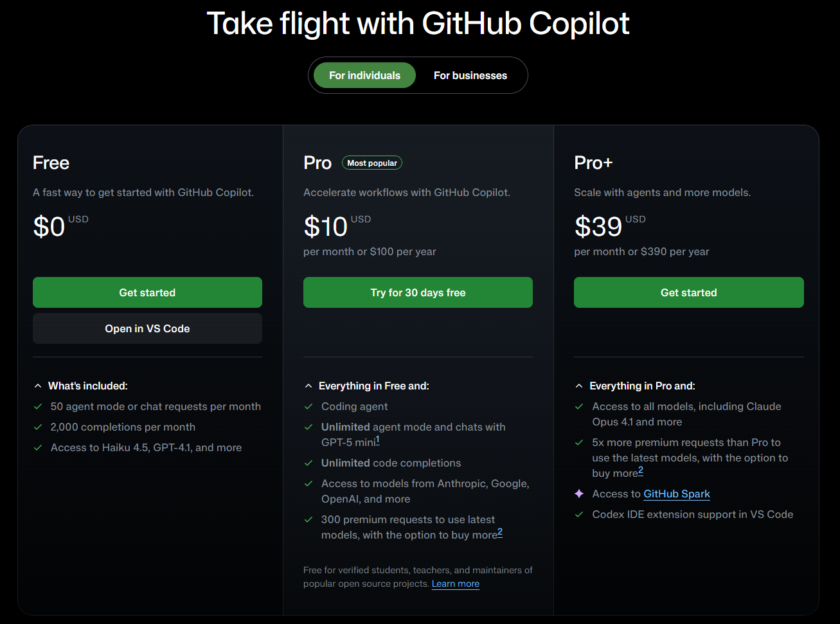Follow the Learn more link
Viewport: 840px width, 624px height.
455,584
